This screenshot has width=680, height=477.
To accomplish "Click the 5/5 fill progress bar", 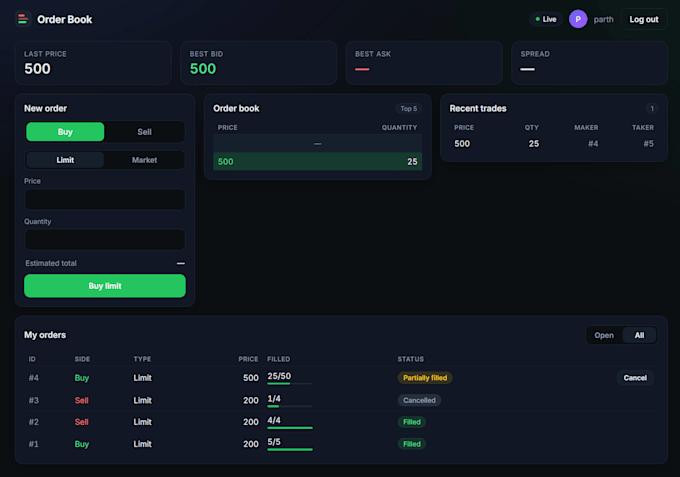I will point(290,450).
